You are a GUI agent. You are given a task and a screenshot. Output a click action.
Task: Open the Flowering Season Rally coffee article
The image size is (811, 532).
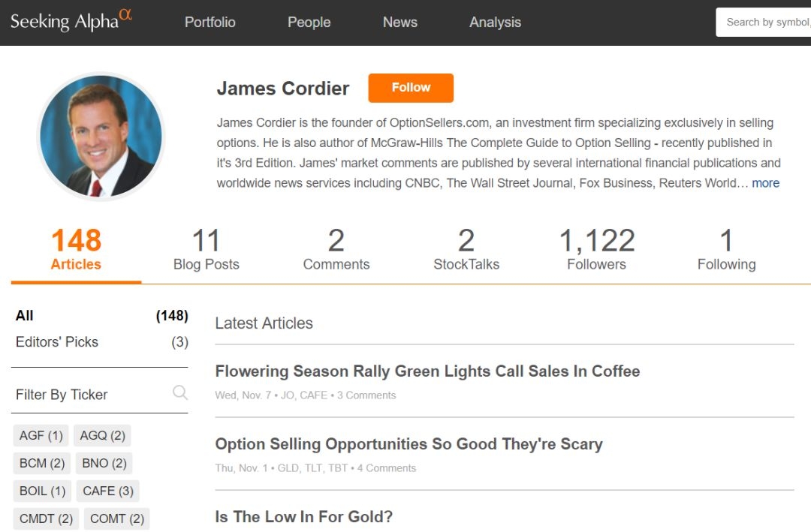[427, 371]
